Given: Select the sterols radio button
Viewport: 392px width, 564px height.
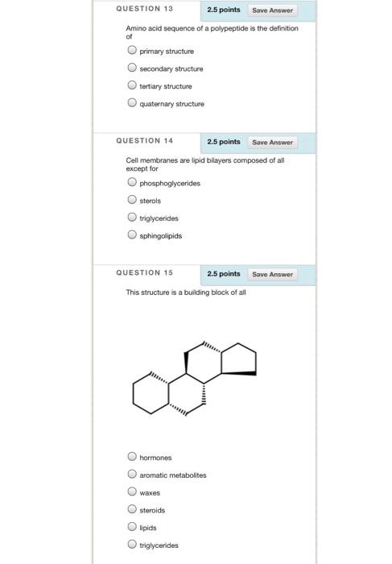Looking at the screenshot, I should pyautogui.click(x=132, y=200).
